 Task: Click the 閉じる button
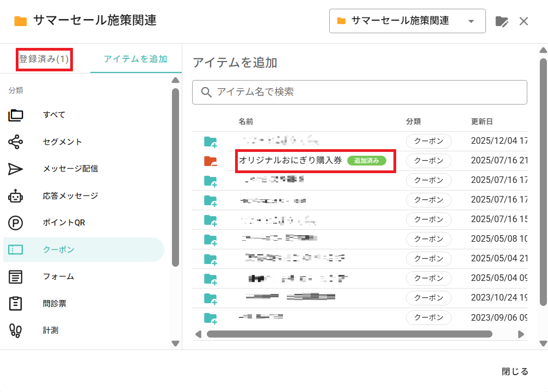(515, 372)
